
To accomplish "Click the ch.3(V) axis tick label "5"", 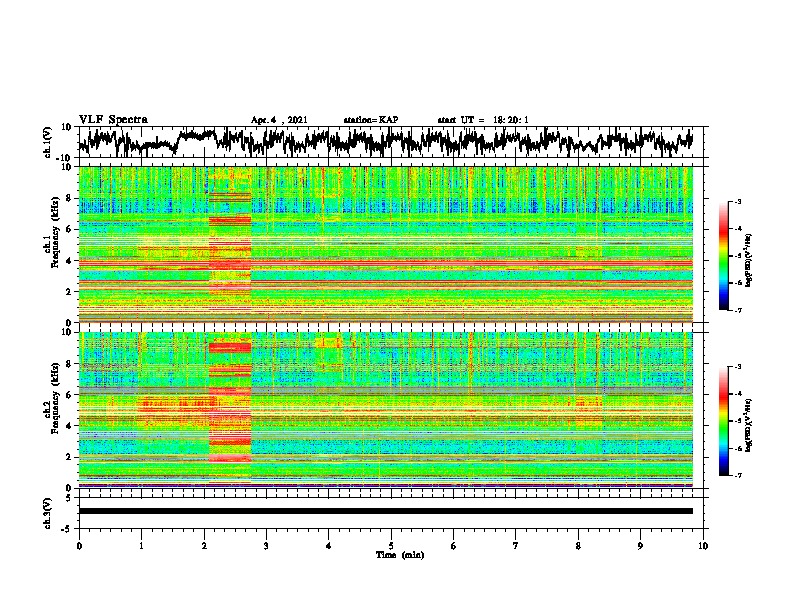I will click(69, 498).
